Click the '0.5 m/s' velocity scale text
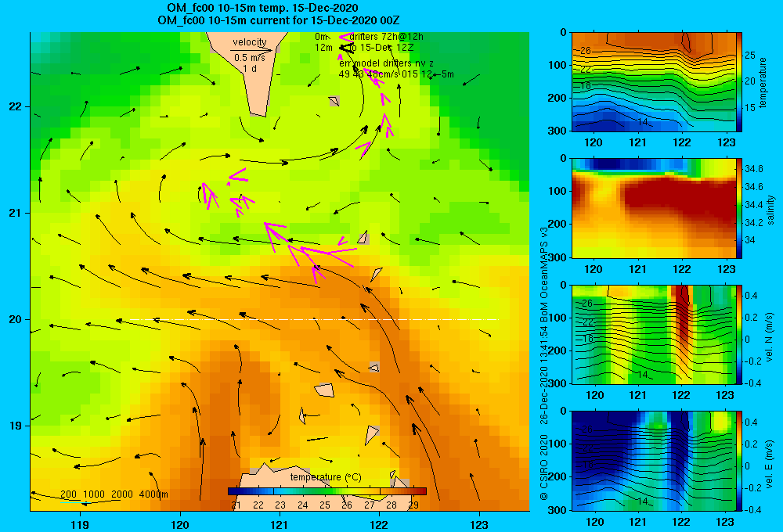The height and width of the screenshot is (532, 783). [250, 58]
